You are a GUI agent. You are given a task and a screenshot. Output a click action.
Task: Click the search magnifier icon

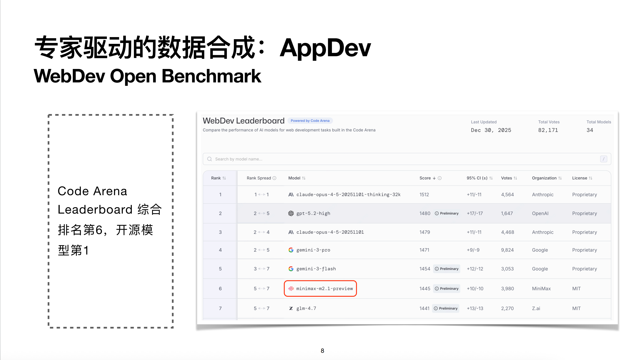(x=209, y=159)
